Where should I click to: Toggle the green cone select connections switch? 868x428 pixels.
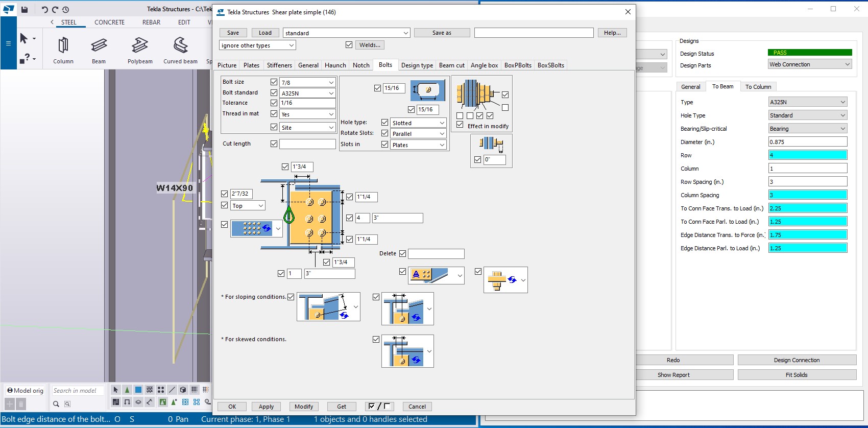pyautogui.click(x=127, y=390)
